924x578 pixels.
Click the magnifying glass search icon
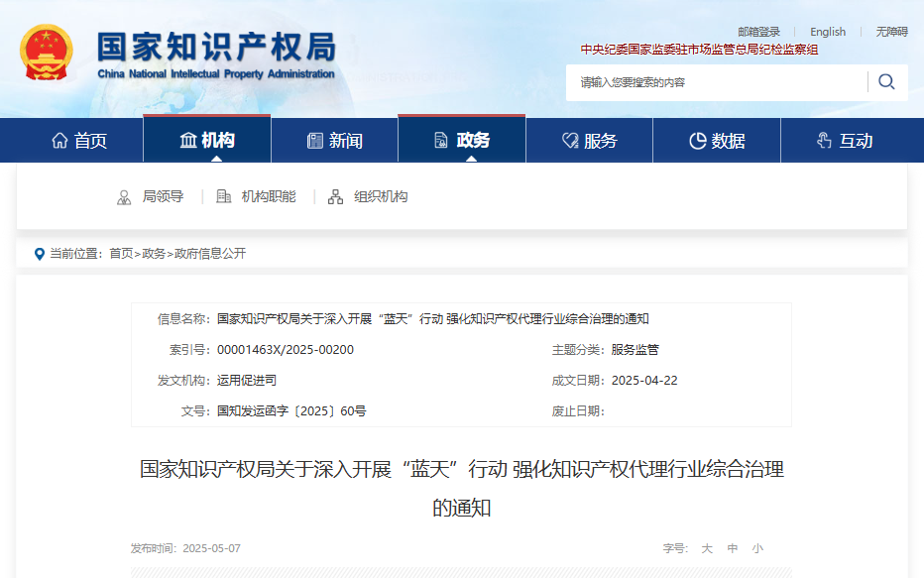click(886, 82)
